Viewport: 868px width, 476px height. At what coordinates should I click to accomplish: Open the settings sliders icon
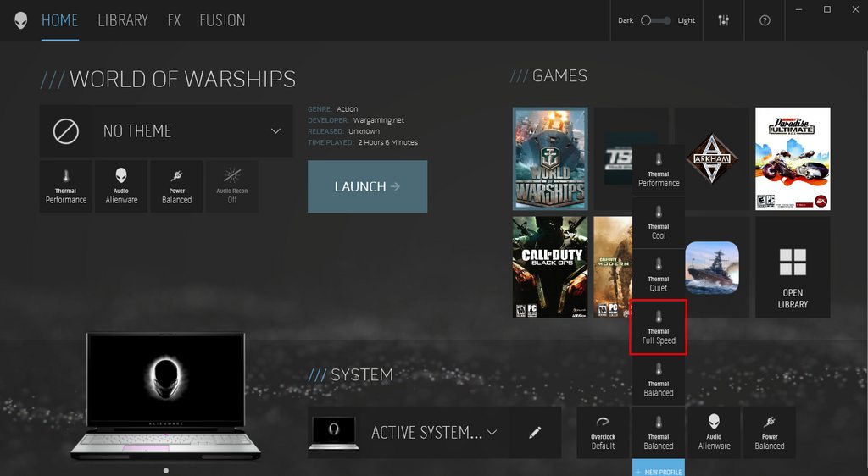click(724, 20)
